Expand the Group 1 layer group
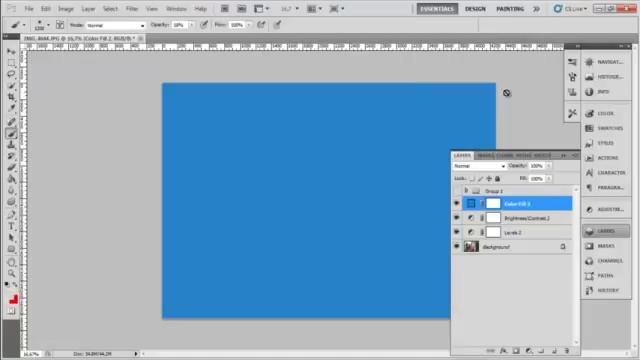This screenshot has width=640, height=360. point(466,191)
